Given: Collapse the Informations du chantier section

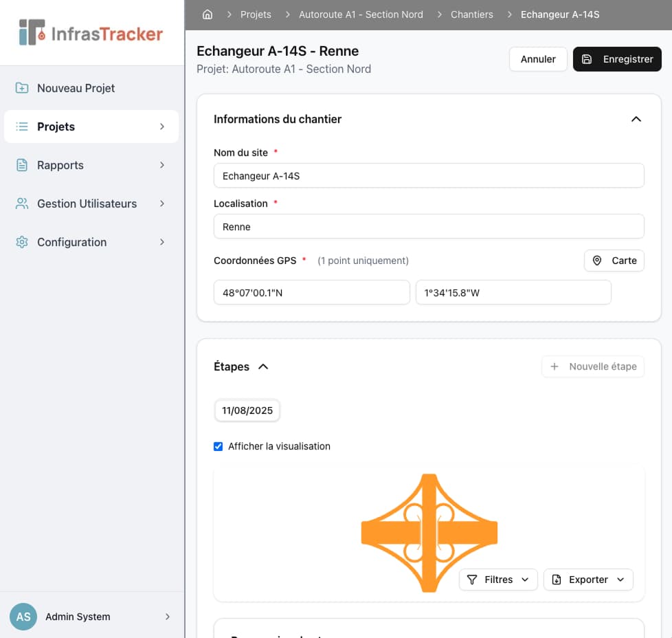Looking at the screenshot, I should (636, 118).
